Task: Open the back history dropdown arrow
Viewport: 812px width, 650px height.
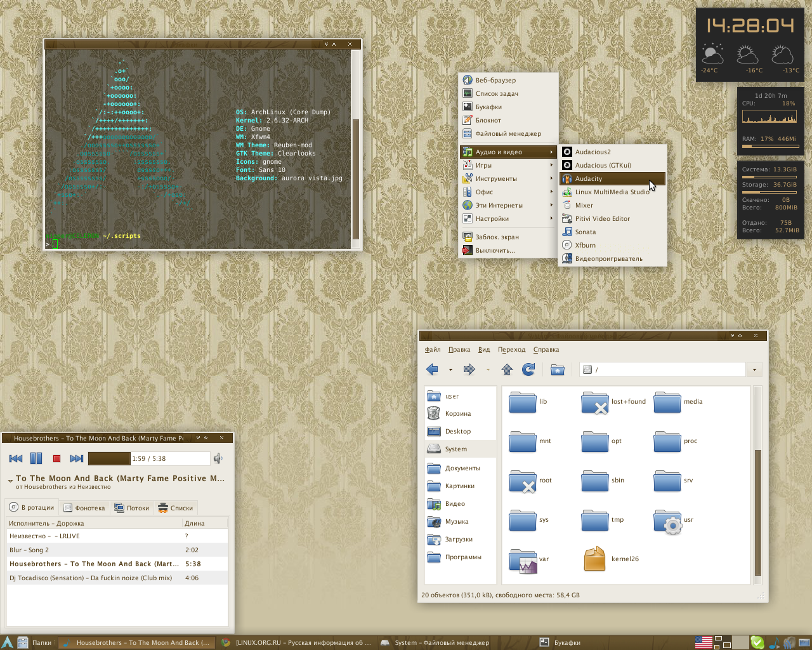Action: click(450, 369)
